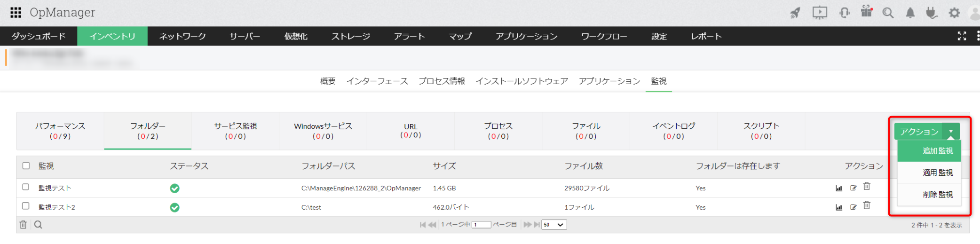Open the ネットワーク menu
Viewport: 980px width, 244px height.
click(182, 36)
